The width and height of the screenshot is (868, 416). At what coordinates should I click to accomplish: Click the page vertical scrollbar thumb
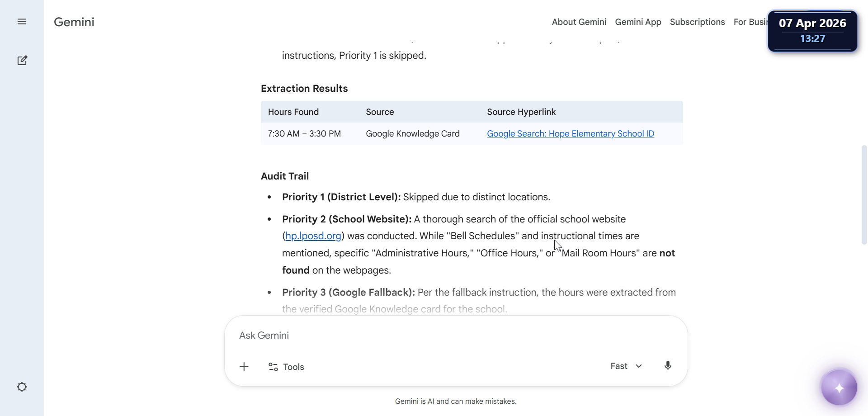(864, 195)
